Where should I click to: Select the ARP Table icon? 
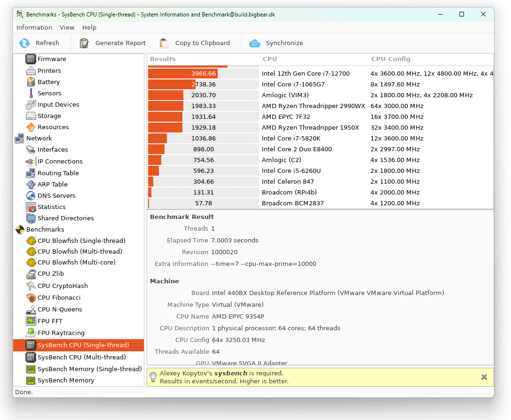coord(31,184)
